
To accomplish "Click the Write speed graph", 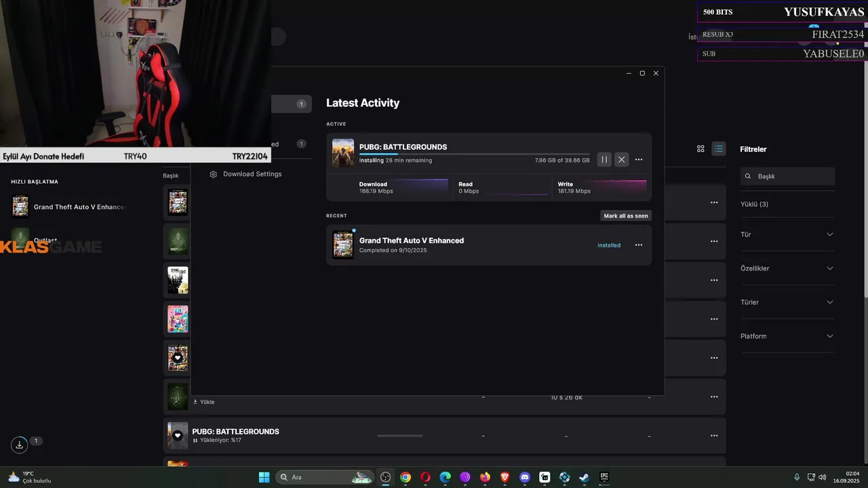I will click(x=619, y=187).
